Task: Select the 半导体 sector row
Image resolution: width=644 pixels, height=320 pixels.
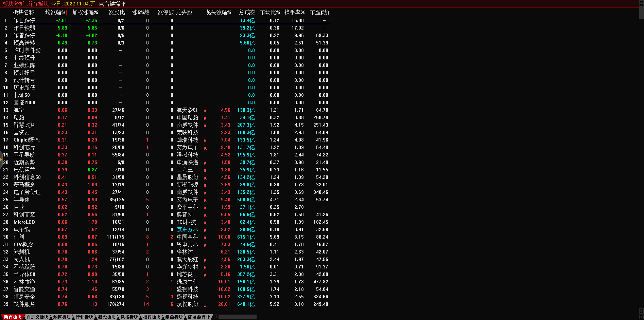Action: tap(21, 200)
